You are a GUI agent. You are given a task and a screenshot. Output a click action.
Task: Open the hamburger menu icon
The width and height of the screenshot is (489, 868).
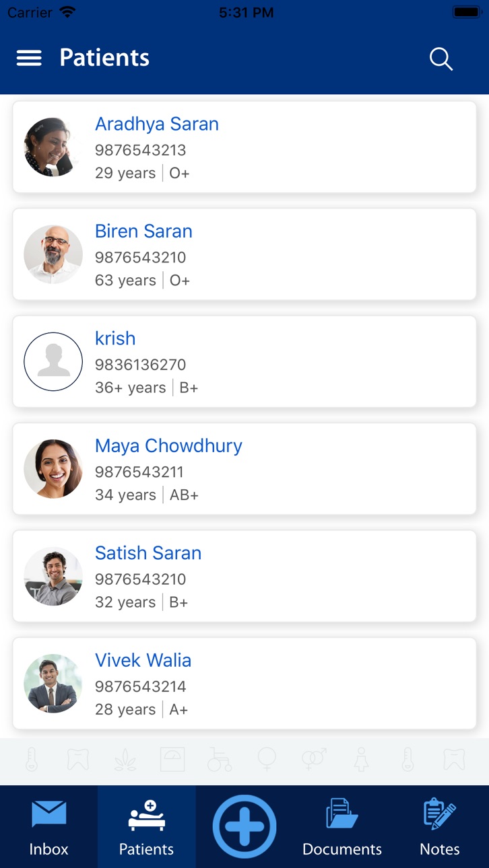[x=29, y=58]
